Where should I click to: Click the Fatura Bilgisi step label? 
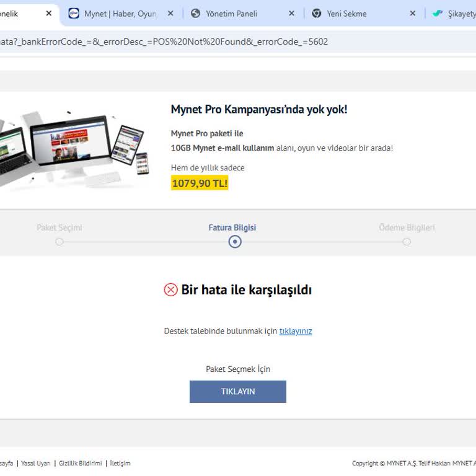[x=232, y=227]
